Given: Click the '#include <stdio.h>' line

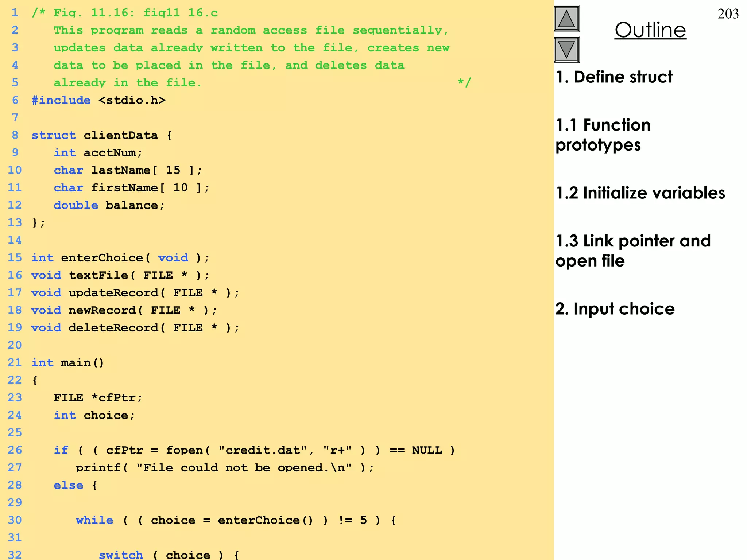Looking at the screenshot, I should click(98, 100).
